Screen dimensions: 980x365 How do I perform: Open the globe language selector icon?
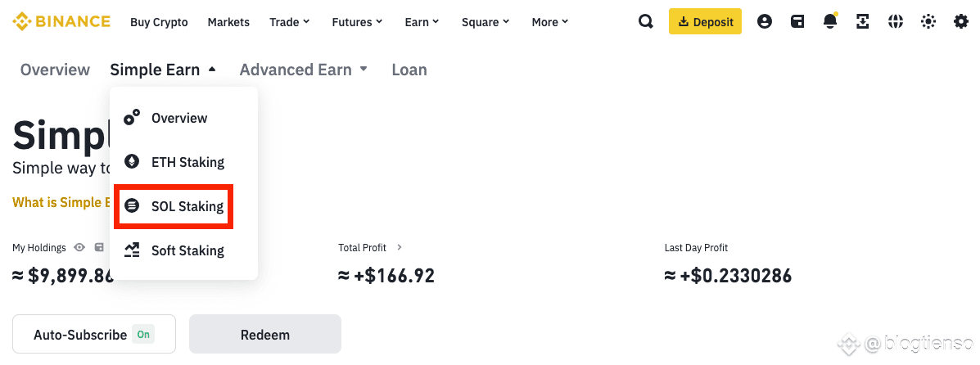click(896, 22)
